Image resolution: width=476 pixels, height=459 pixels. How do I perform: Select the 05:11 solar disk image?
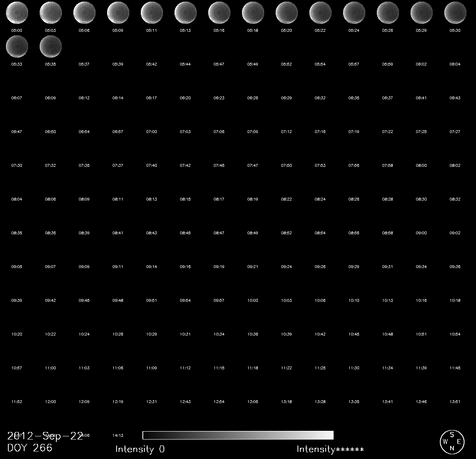(x=152, y=13)
